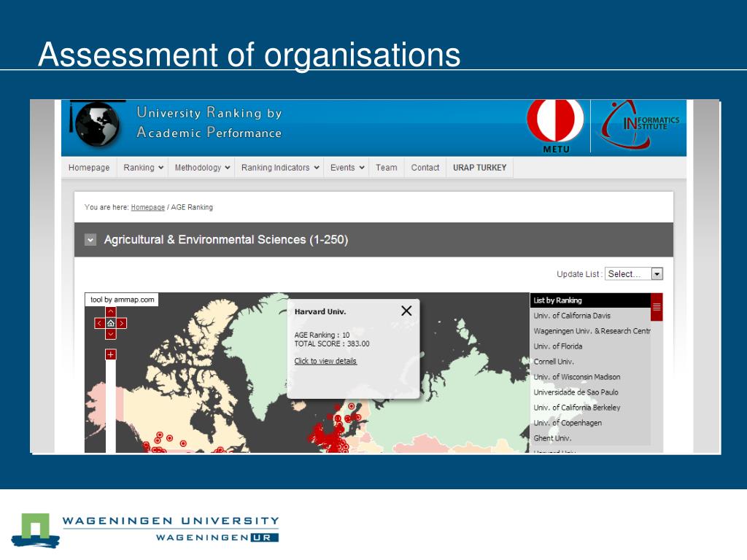Select Univ. of California Berkeley
The width and height of the screenshot is (747, 560).
coord(590,407)
